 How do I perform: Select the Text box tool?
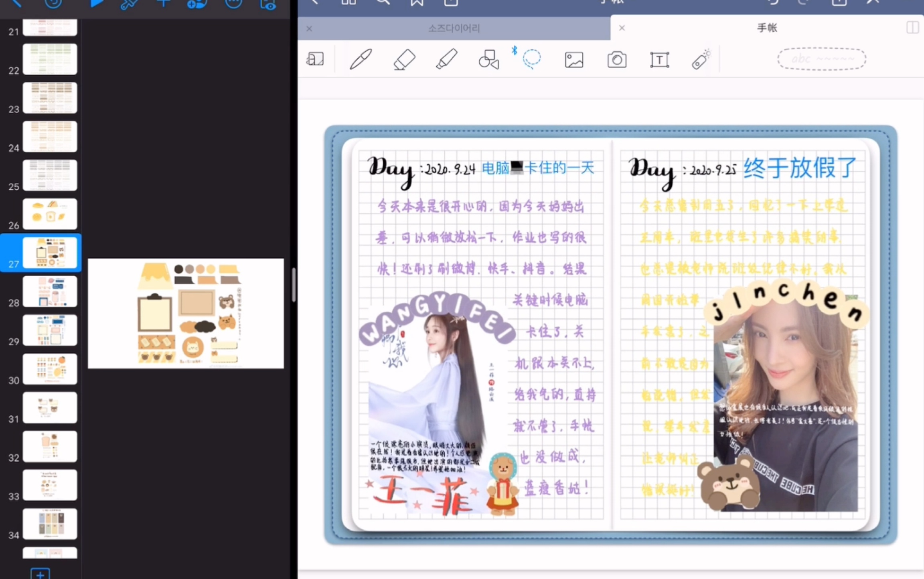point(659,60)
